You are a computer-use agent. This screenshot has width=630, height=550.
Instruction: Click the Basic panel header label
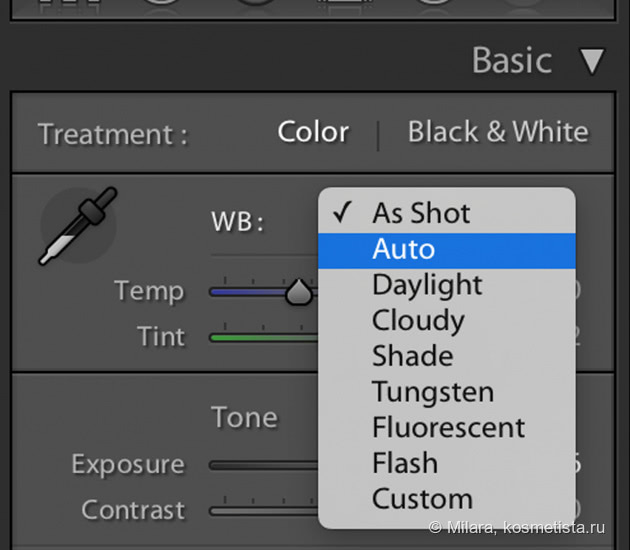pyautogui.click(x=511, y=60)
